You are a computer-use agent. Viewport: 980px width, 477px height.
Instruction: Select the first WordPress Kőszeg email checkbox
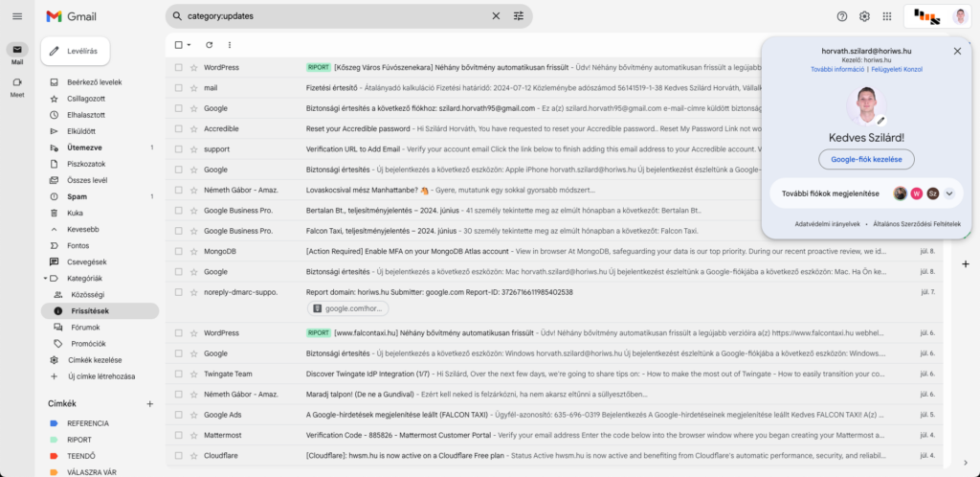179,67
